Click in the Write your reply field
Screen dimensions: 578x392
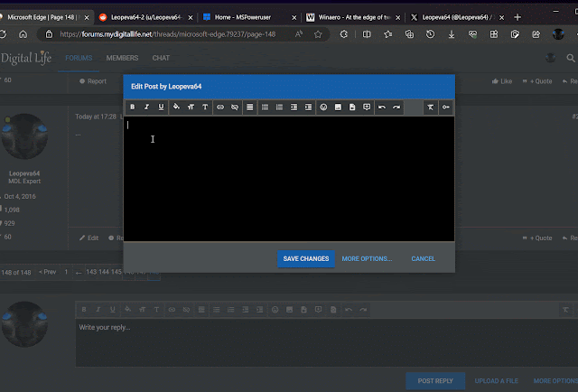pyautogui.click(x=327, y=342)
